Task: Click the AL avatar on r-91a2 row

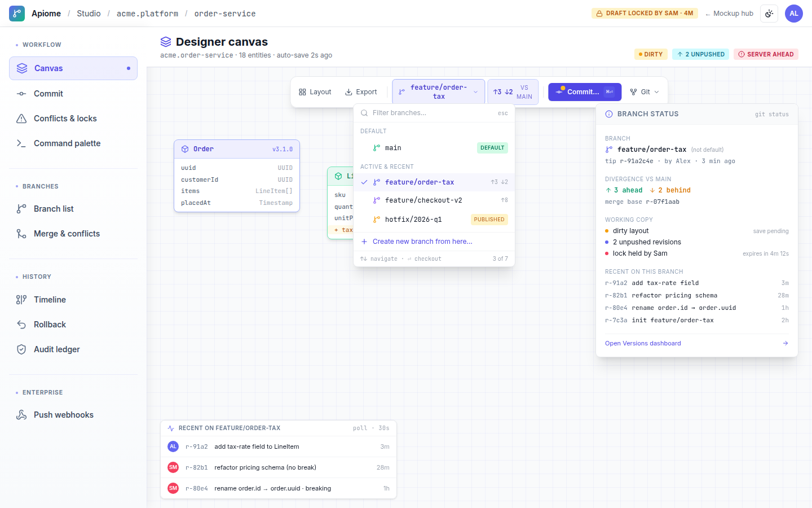Action: (x=173, y=446)
